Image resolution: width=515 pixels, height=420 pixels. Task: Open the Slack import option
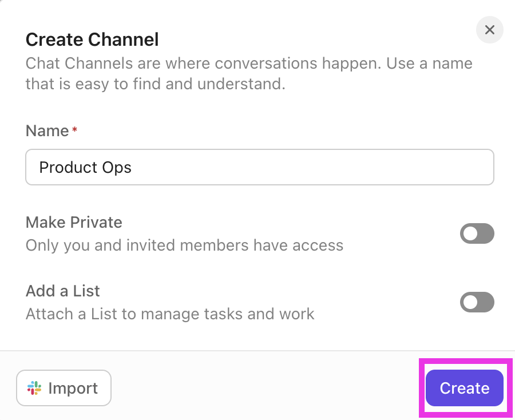pyautogui.click(x=64, y=388)
